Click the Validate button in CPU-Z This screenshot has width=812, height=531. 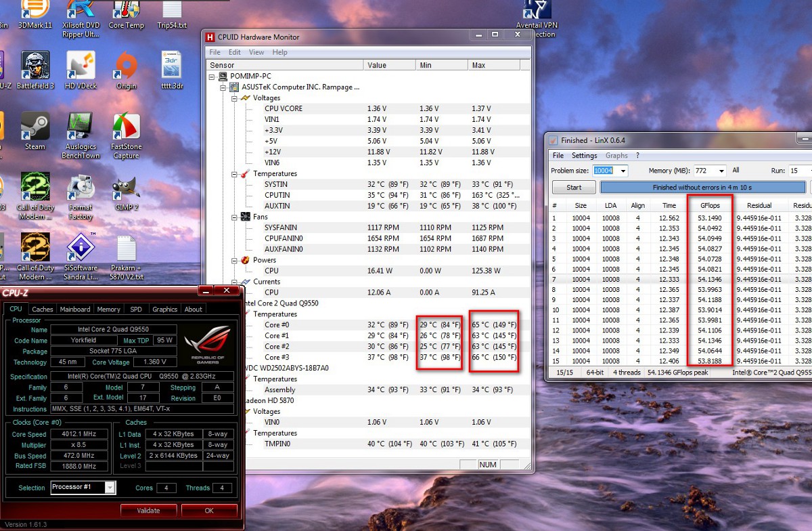149,511
